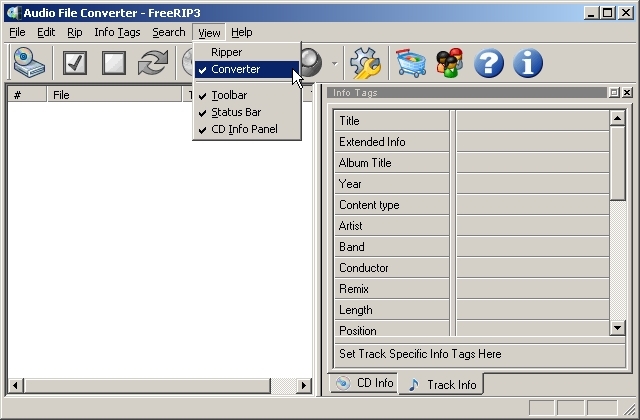Click the Remix value field

533,289
